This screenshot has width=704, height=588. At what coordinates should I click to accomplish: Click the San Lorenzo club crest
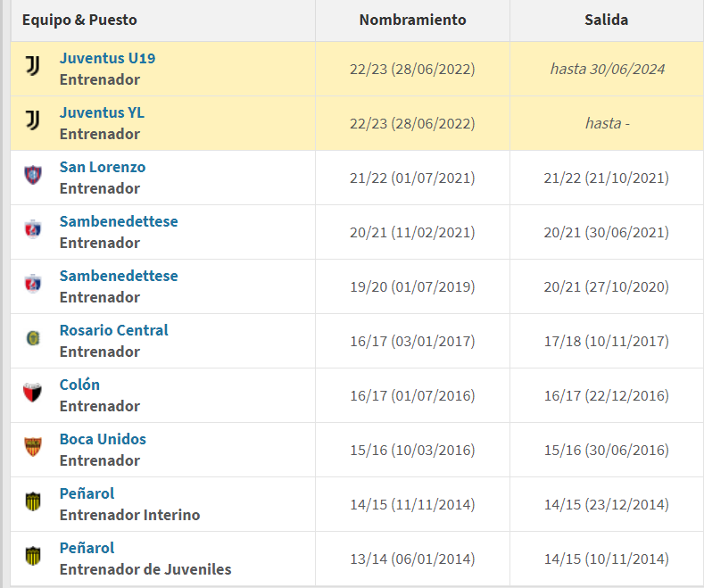(x=33, y=175)
